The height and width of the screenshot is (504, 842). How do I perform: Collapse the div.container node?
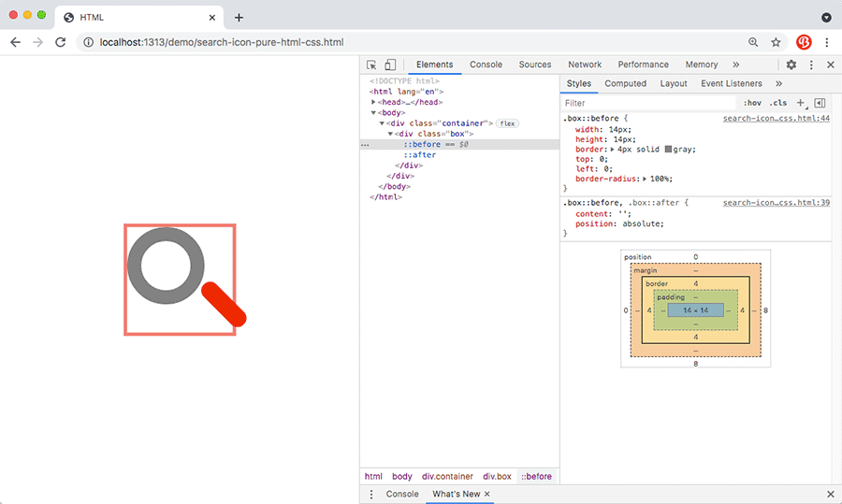pos(382,123)
